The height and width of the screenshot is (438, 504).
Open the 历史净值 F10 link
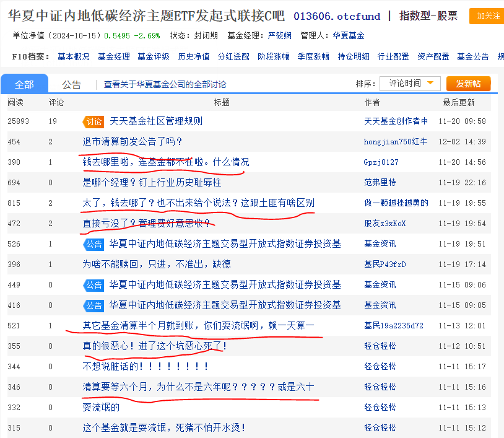pyautogui.click(x=194, y=56)
